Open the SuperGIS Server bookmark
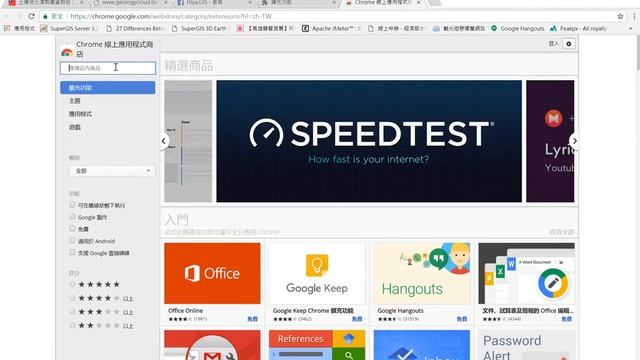Image resolution: width=640 pixels, height=360 pixels. (x=69, y=29)
